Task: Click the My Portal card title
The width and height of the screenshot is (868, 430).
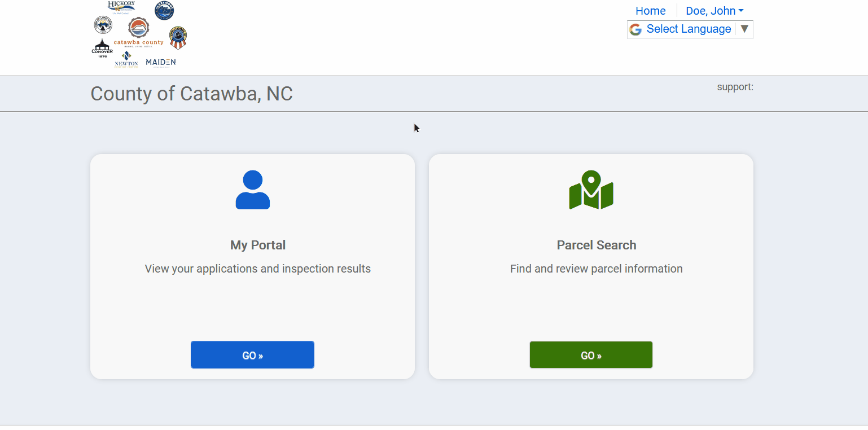Action: click(x=258, y=245)
